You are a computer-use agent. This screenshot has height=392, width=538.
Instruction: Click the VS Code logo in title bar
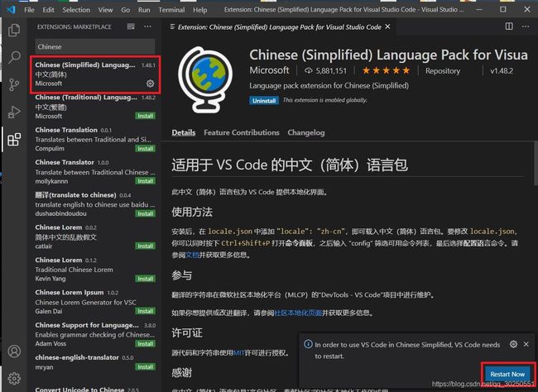coord(11,10)
